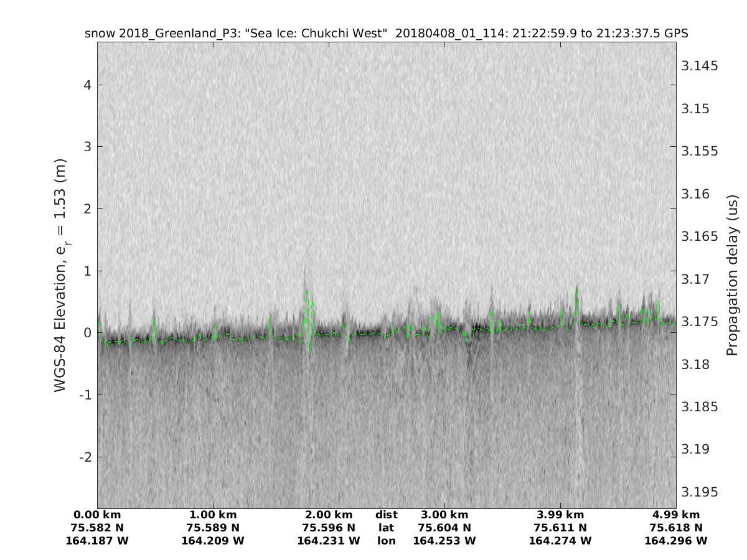Click the 0.00 km distance tick label

coord(97,515)
